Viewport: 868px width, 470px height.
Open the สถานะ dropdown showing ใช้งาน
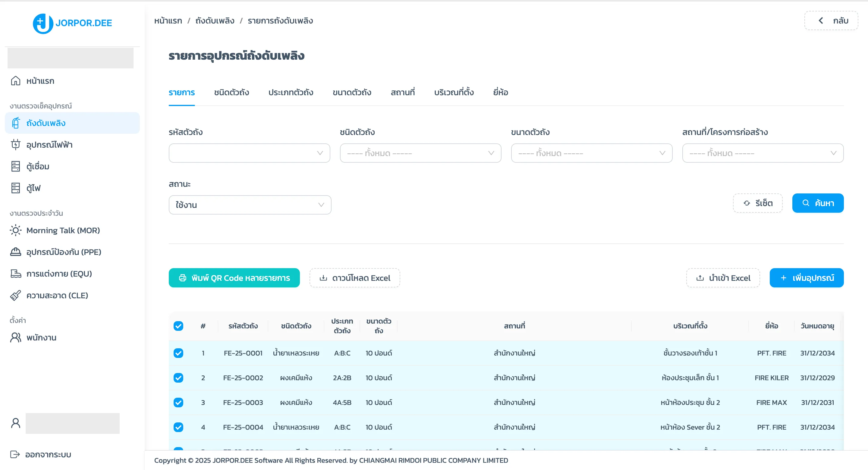pyautogui.click(x=250, y=205)
